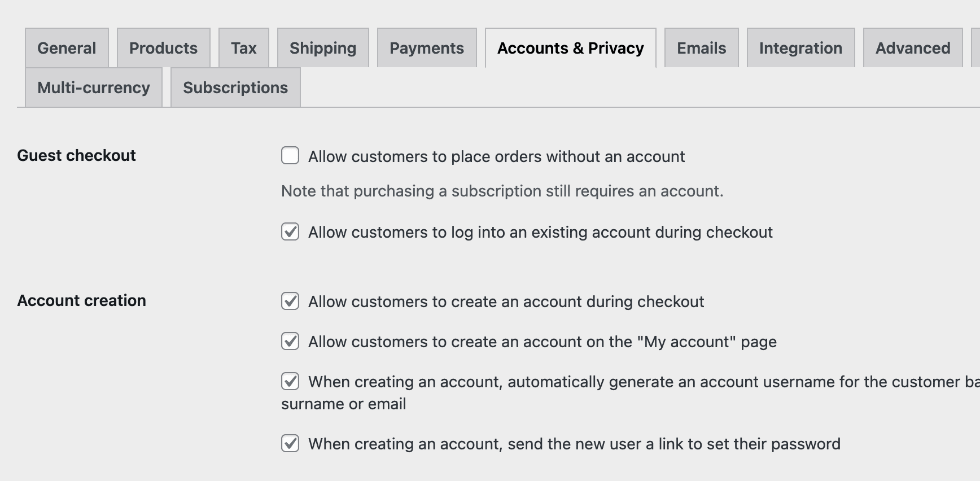Viewport: 980px width, 481px height.
Task: Disable account creation during checkout checkbox
Action: (290, 301)
